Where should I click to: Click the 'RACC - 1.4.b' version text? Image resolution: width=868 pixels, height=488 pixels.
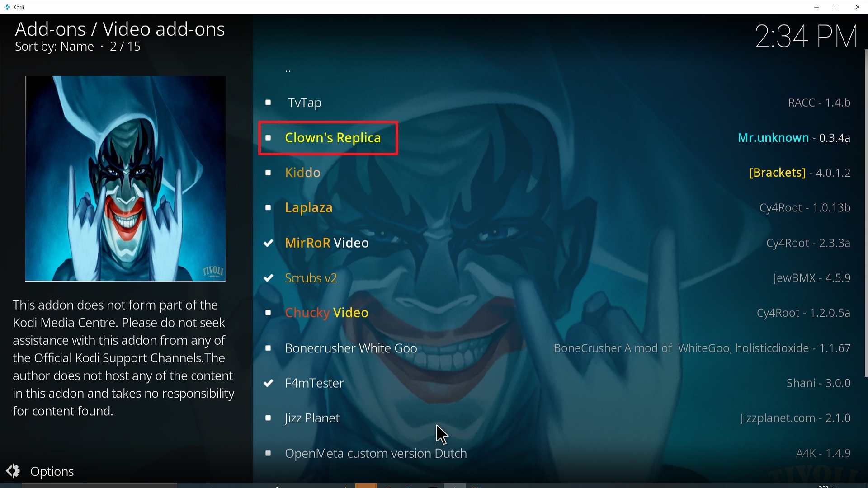tap(819, 103)
